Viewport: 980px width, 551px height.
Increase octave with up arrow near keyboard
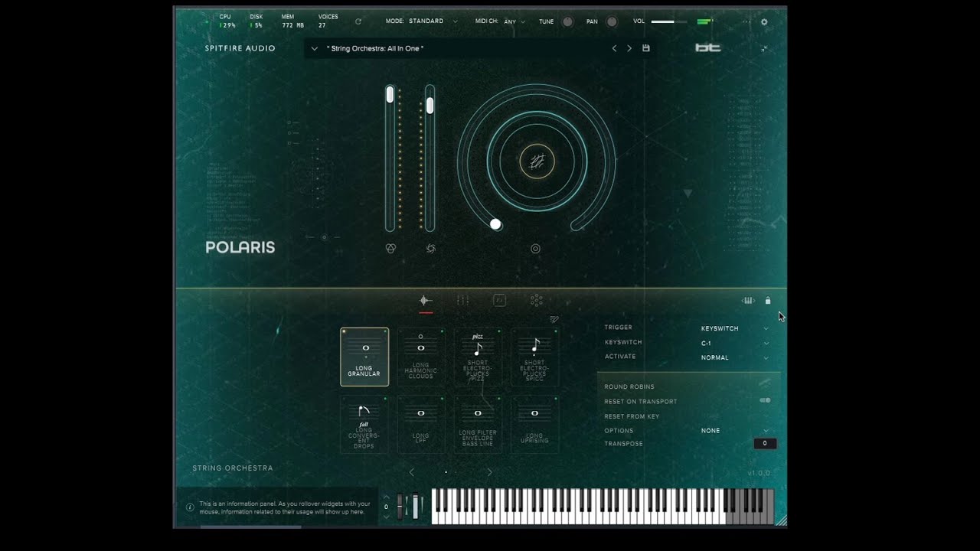coord(386,497)
